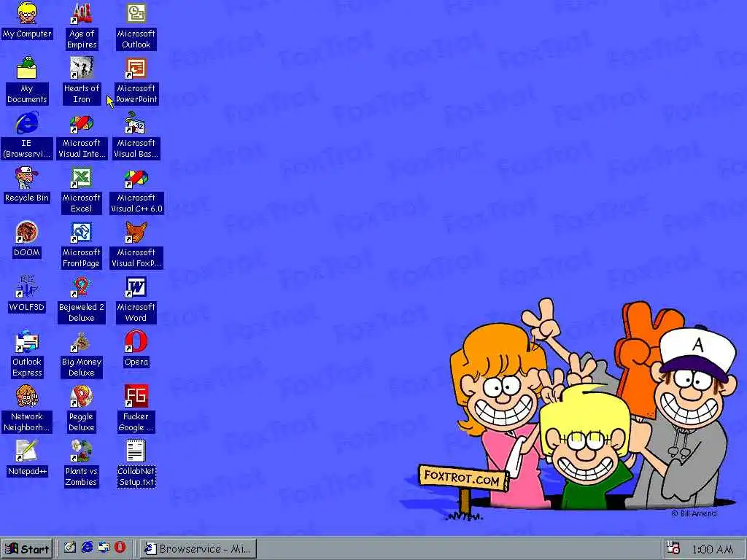Click the Task Scheduler tray icon
747x560 pixels.
coord(673,548)
